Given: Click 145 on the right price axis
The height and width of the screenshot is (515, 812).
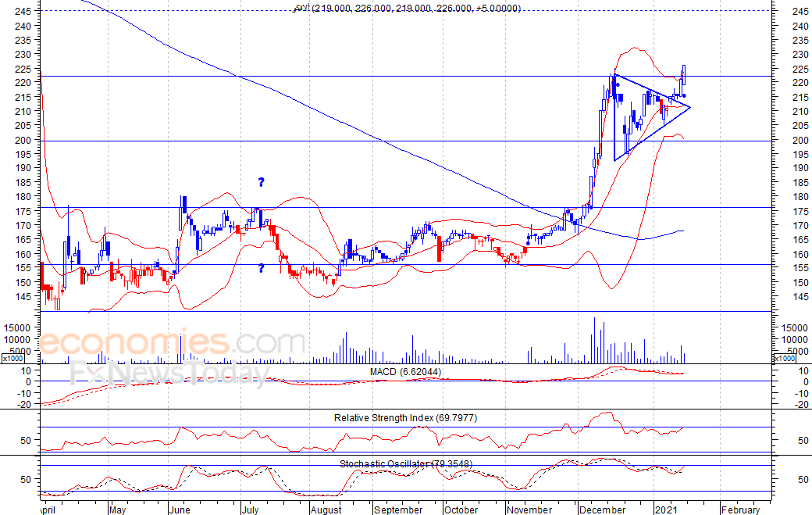Looking at the screenshot, I should click(800, 296).
